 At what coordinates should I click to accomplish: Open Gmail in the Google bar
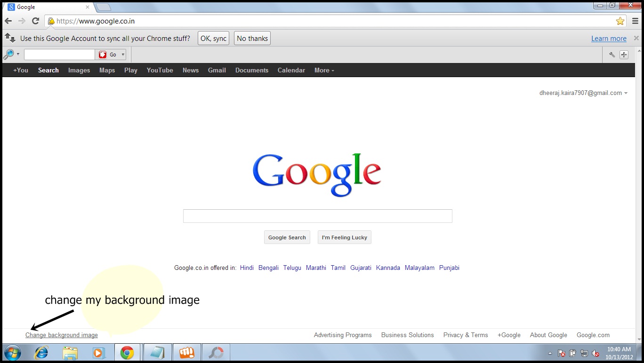pyautogui.click(x=217, y=70)
